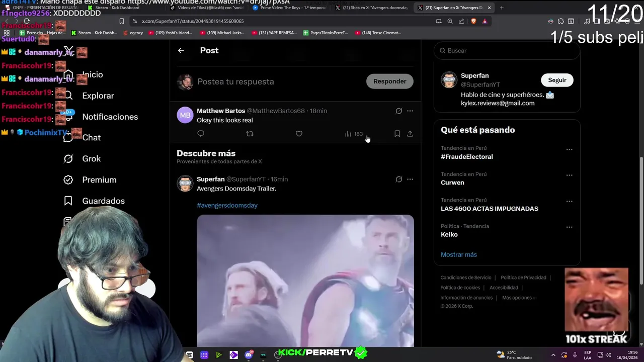The width and height of the screenshot is (644, 362).
Task: Switch to 'Shea en X' browser tab
Action: [371, 8]
